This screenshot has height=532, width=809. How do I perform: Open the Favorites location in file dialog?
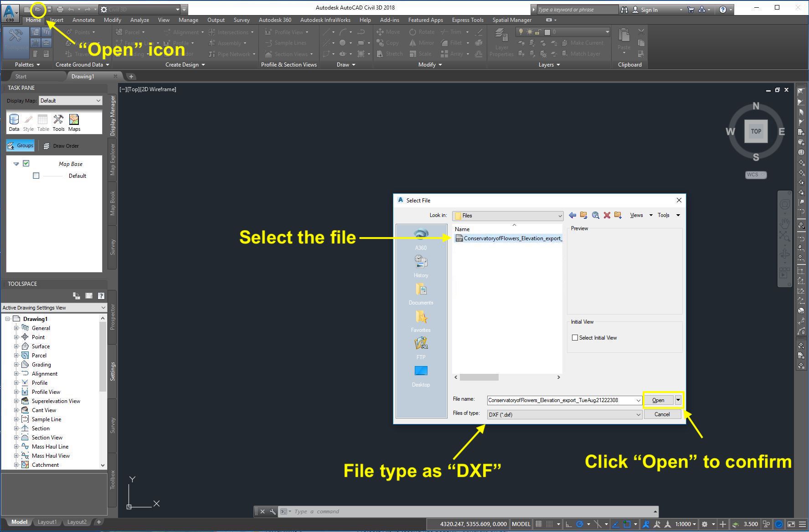[x=421, y=319]
